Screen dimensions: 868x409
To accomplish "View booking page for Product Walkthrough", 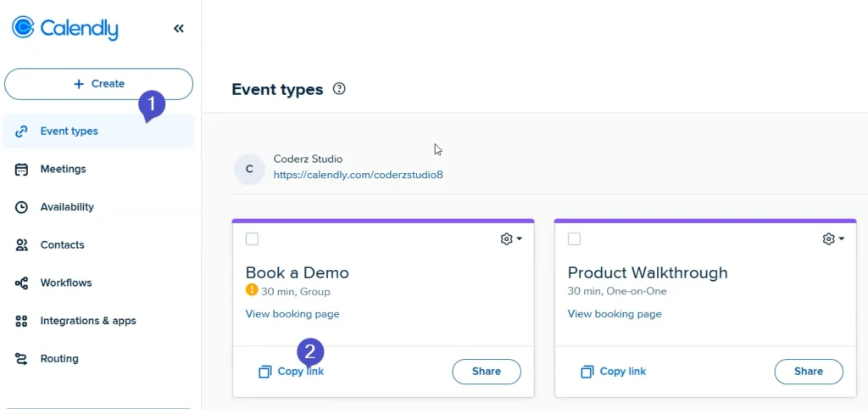I will tap(615, 314).
